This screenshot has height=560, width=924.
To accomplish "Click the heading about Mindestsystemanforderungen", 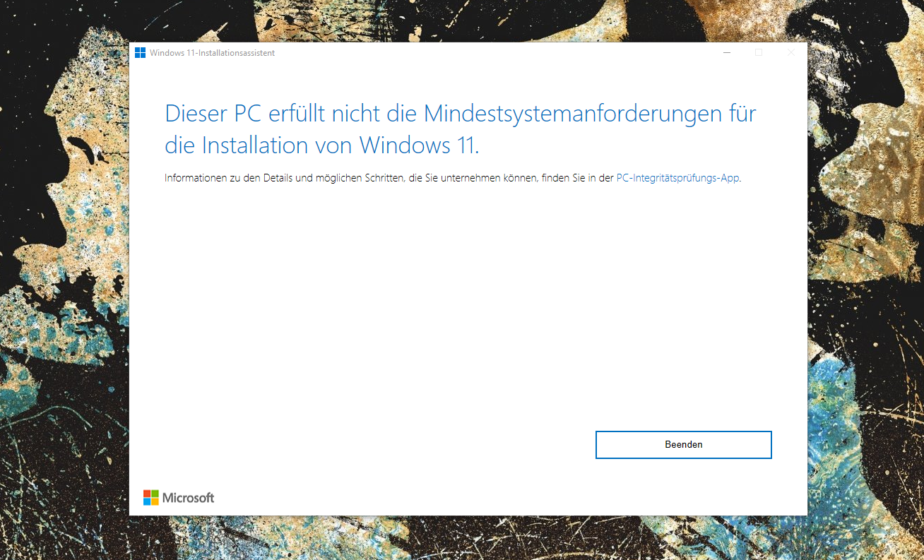I will tap(461, 129).
